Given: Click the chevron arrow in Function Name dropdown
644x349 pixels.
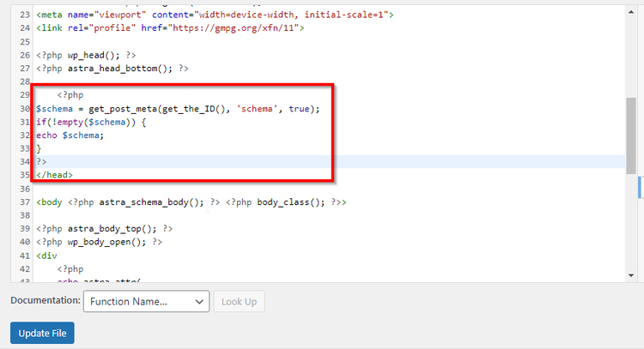Looking at the screenshot, I should (199, 302).
